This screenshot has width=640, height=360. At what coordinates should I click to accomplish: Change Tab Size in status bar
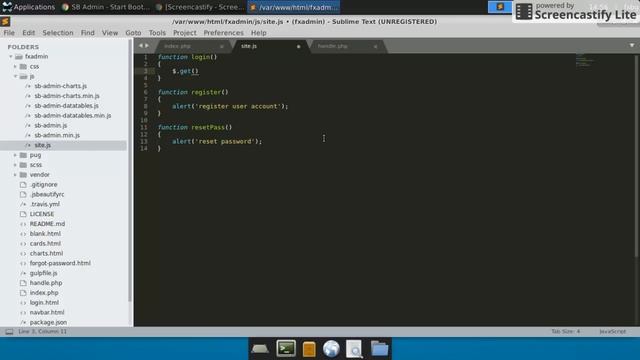coord(565,331)
